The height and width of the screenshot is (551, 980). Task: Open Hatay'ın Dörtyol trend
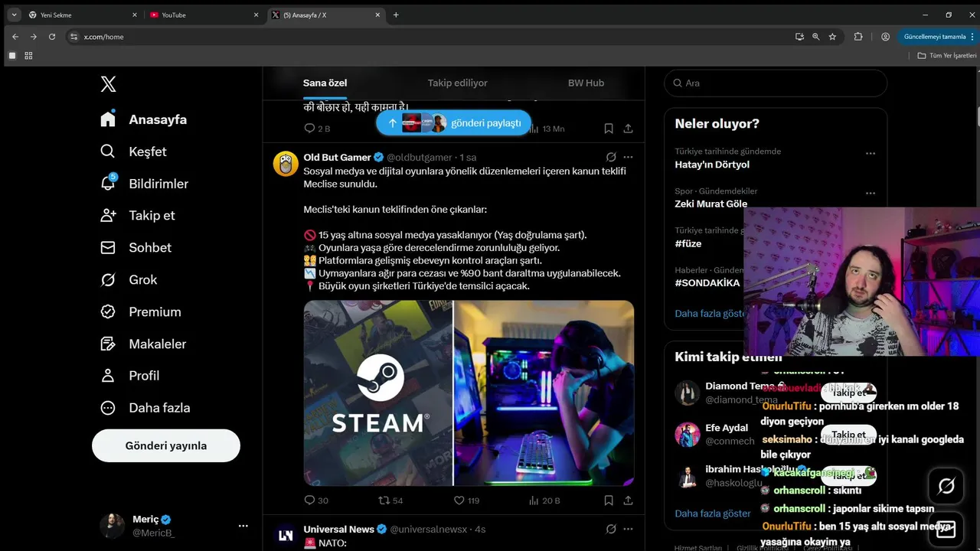(x=712, y=165)
